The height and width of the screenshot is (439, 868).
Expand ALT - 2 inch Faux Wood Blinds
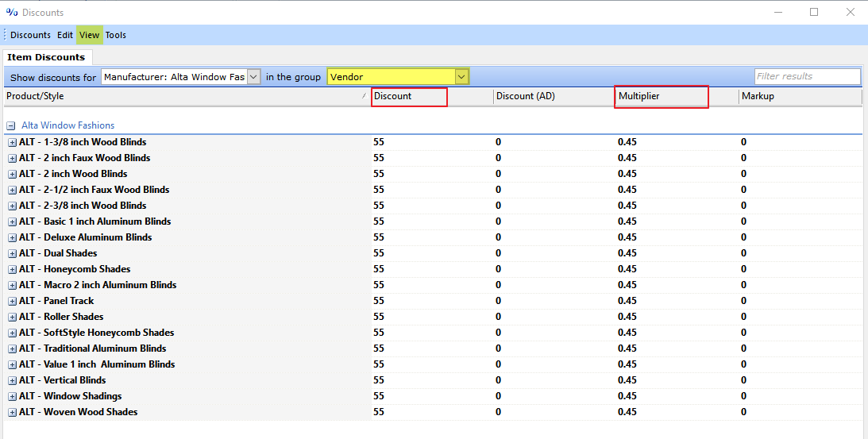12,158
